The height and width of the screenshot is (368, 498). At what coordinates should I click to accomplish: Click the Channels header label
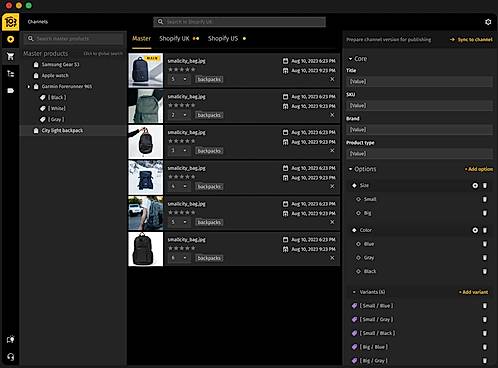[38, 22]
